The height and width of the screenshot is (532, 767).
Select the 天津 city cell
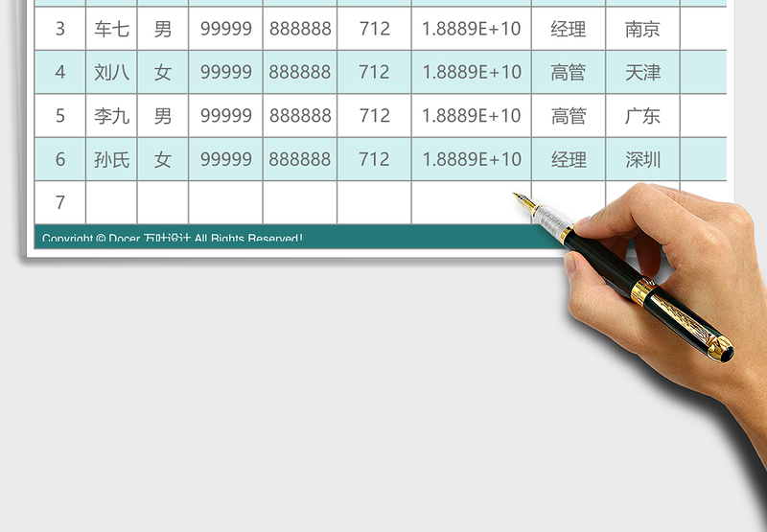click(642, 72)
